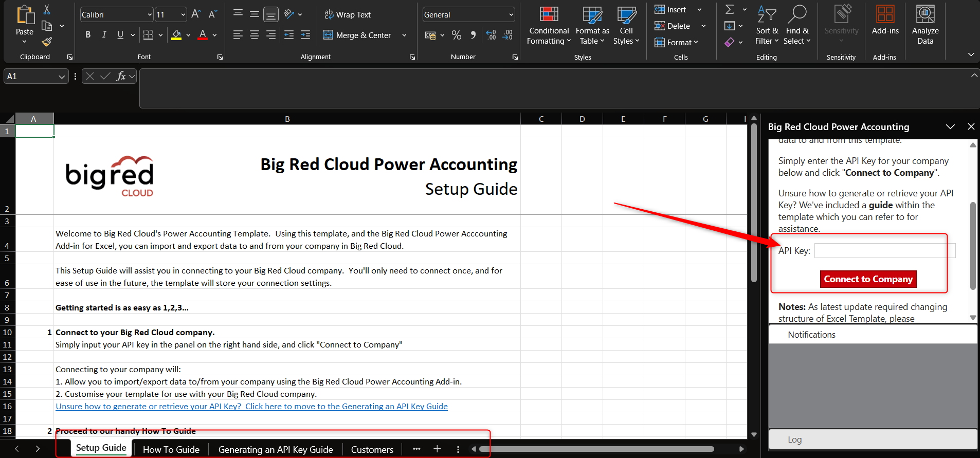980x458 pixels.
Task: Apply the yellow fill color
Action: coord(176,35)
